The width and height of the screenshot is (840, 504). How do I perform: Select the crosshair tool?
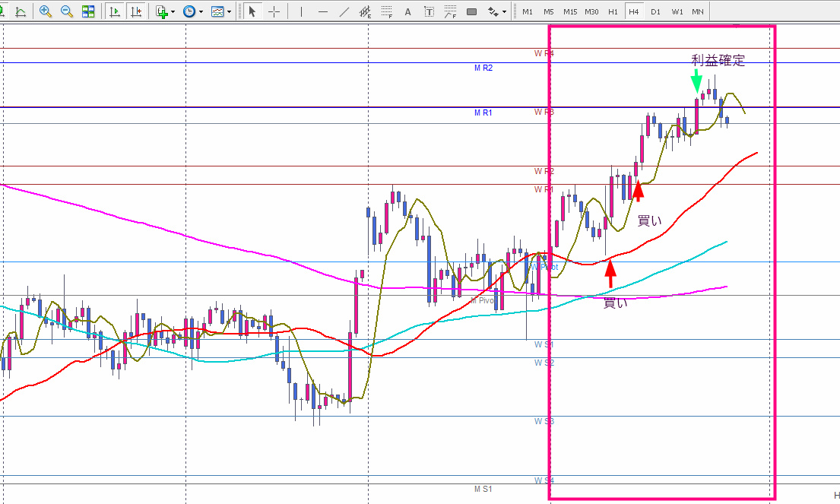pos(274,11)
